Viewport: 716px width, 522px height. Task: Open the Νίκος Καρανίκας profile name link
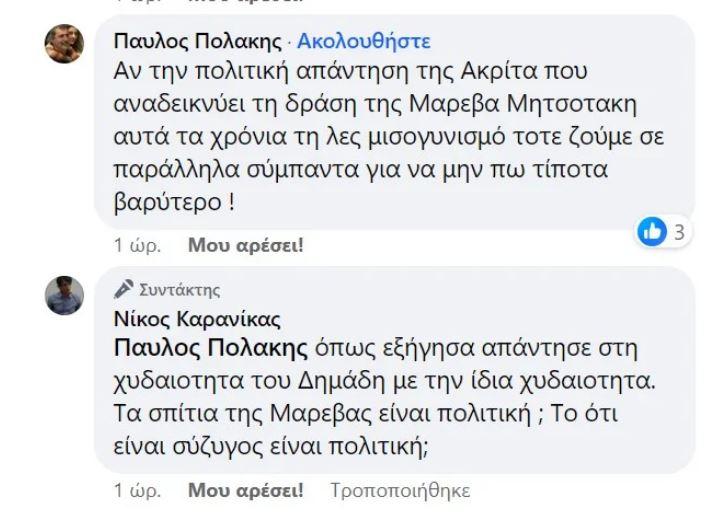pos(197,320)
